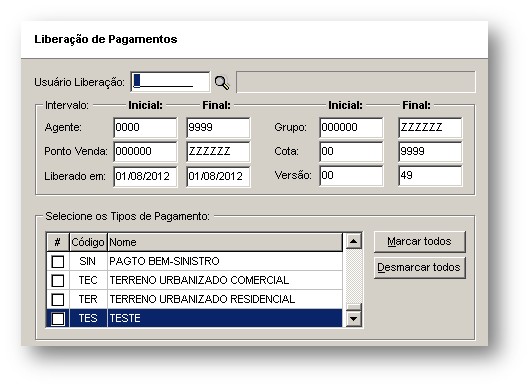The image size is (530, 388).
Task: Click the TEC code cell
Action: [88, 281]
